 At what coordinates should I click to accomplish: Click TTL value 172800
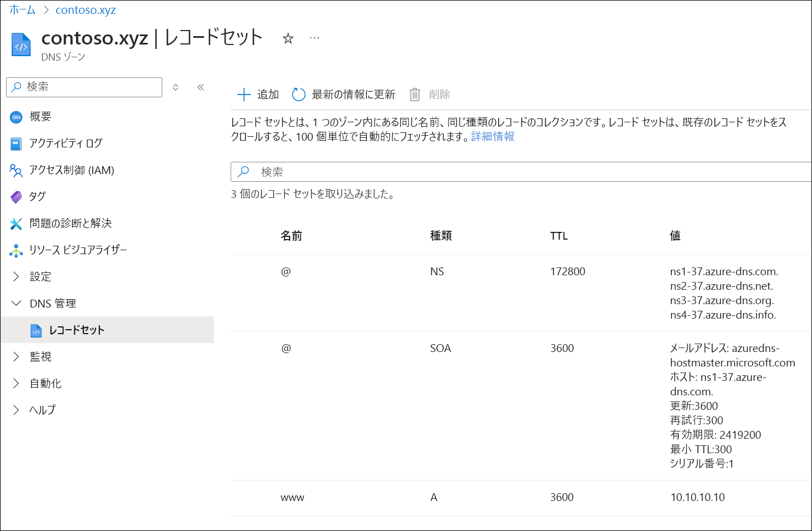pos(568,271)
